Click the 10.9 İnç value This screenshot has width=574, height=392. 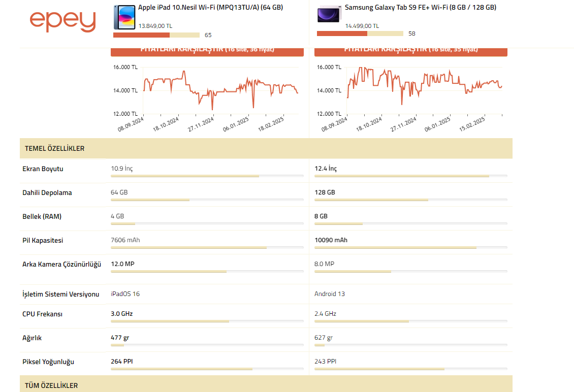122,169
